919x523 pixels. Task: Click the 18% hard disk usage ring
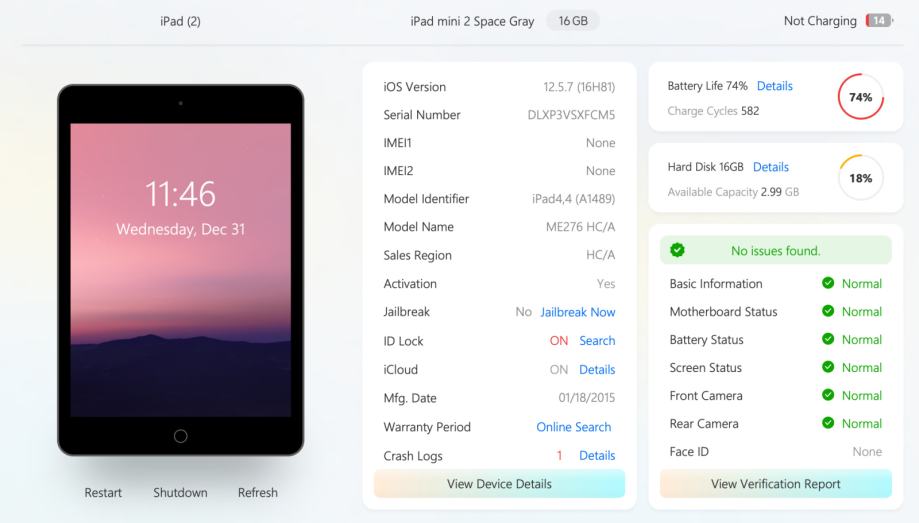[x=860, y=178]
